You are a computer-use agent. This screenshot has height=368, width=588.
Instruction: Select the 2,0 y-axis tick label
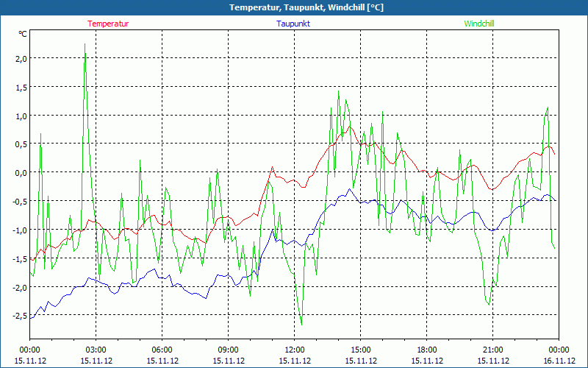21,58
